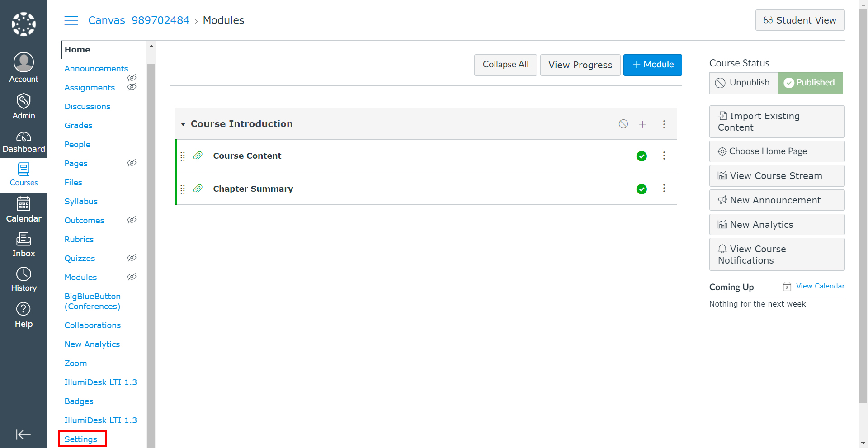Toggle publish status of Course Introduction module
The width and height of the screenshot is (868, 448).
[623, 124]
